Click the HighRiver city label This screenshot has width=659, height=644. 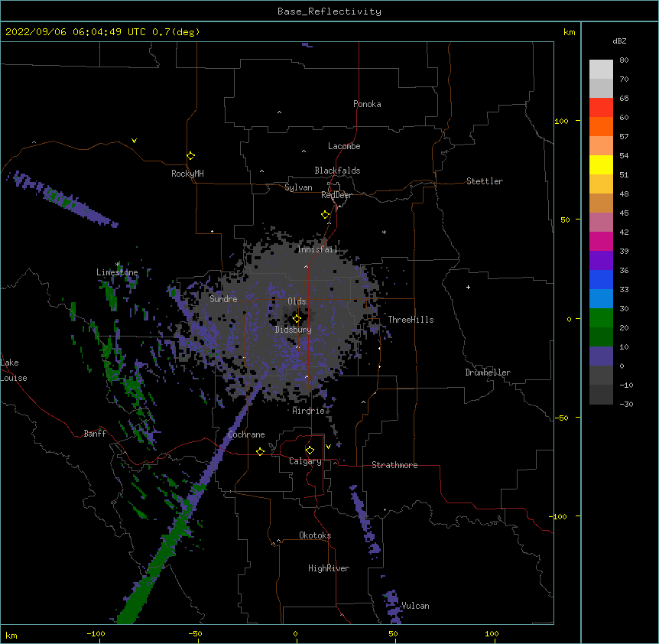[x=329, y=568]
